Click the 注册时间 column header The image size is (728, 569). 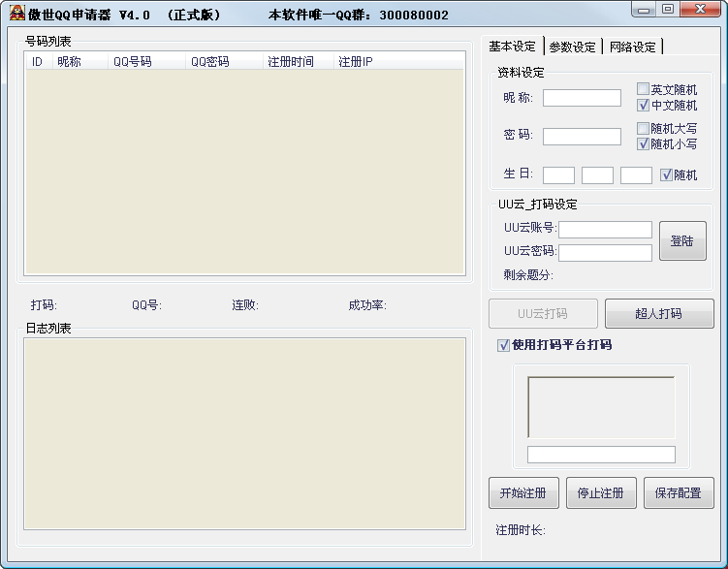point(298,61)
